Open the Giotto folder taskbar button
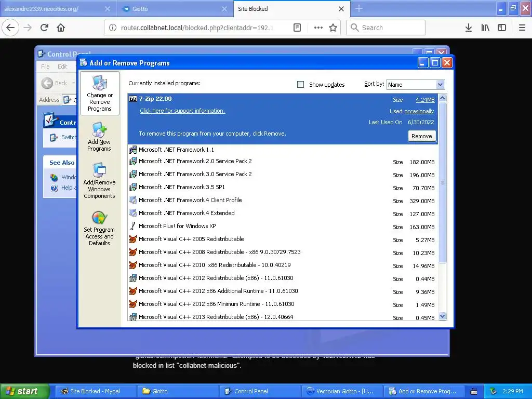Viewport: 532px width, 399px height. click(x=178, y=391)
